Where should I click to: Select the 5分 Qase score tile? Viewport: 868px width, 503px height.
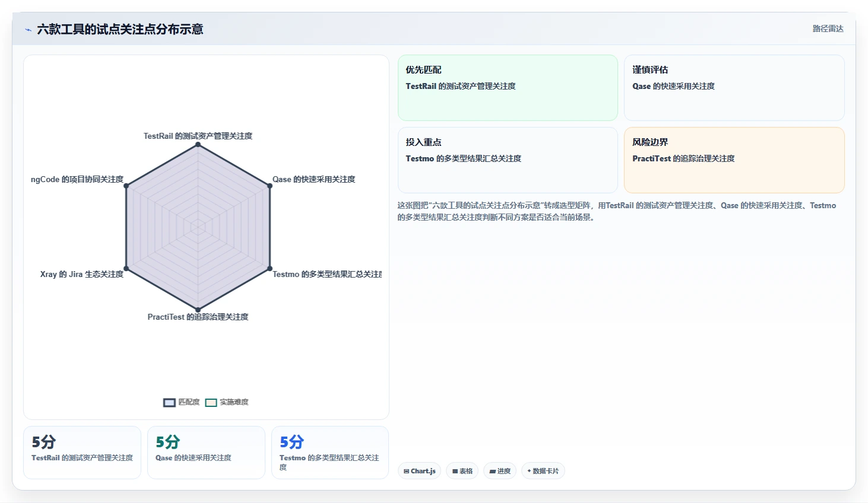206,453
